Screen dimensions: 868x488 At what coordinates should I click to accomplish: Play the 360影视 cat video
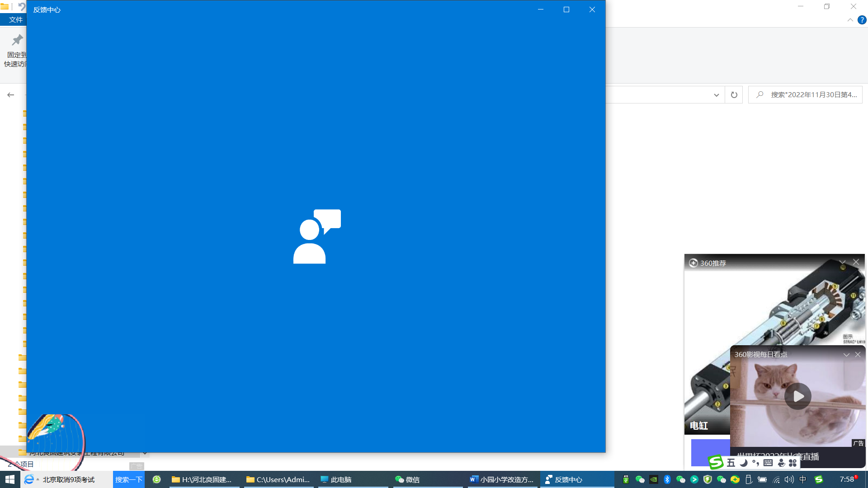pyautogui.click(x=798, y=396)
